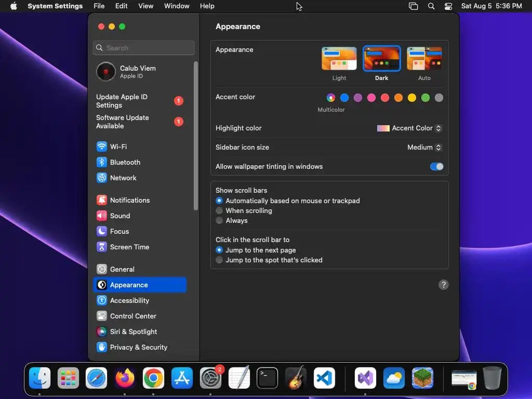Open Sound settings

click(x=140, y=216)
